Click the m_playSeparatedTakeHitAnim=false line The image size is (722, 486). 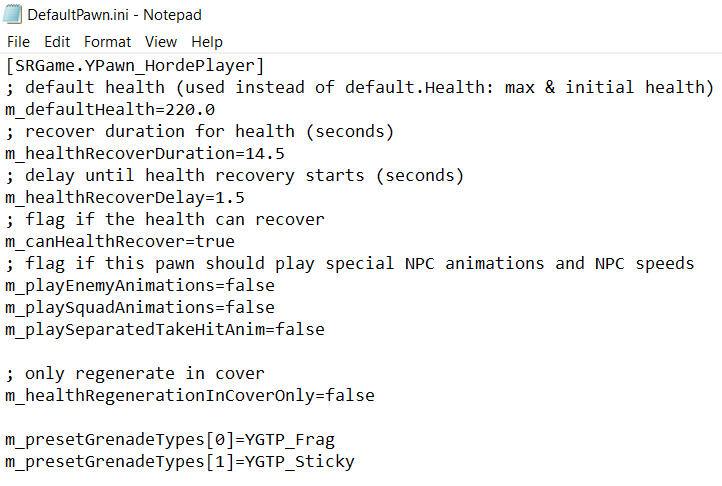pos(165,330)
